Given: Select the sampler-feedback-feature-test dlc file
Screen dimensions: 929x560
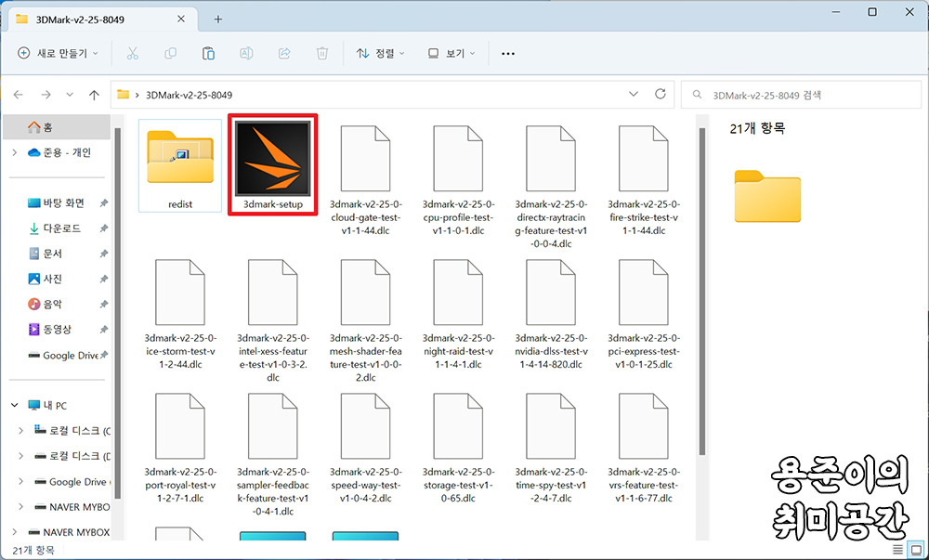Looking at the screenshot, I should pos(272,454).
